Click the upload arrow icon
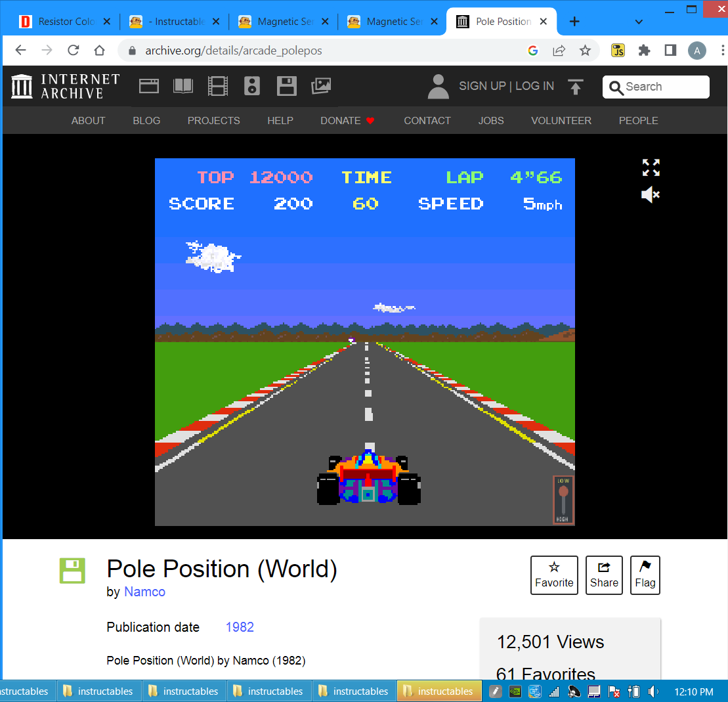 point(575,87)
